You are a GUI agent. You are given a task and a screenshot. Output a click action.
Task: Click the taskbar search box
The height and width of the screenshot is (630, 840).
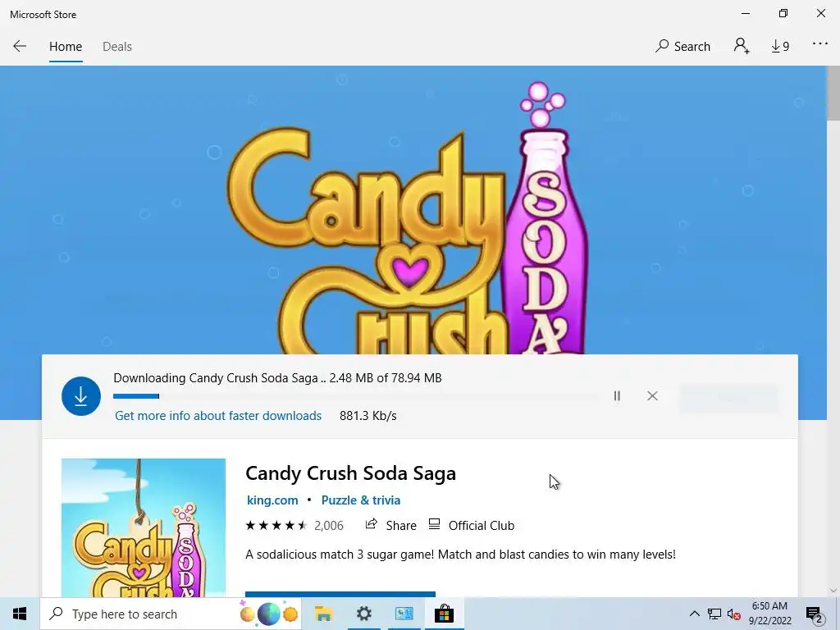171,614
